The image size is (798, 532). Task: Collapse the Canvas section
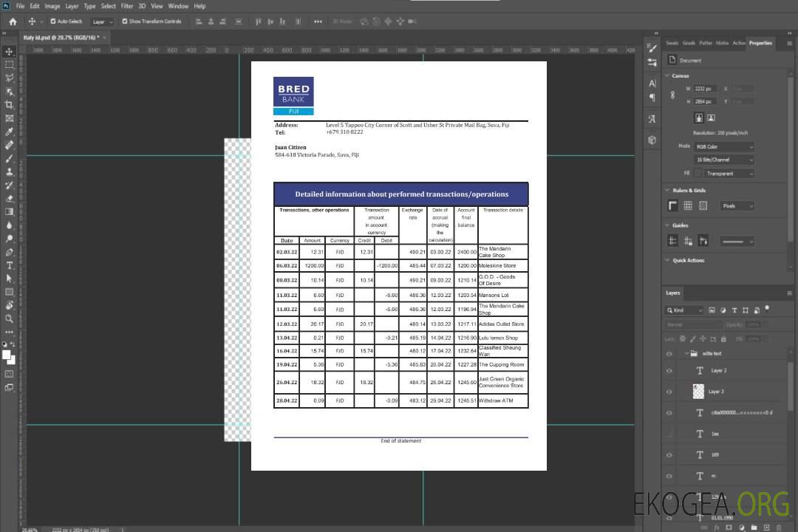pos(667,75)
